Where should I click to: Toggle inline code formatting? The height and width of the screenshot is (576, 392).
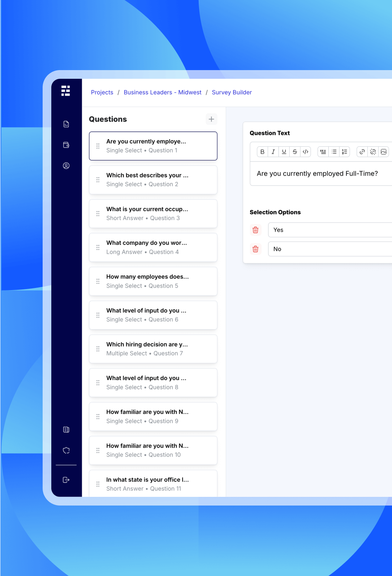pos(306,152)
